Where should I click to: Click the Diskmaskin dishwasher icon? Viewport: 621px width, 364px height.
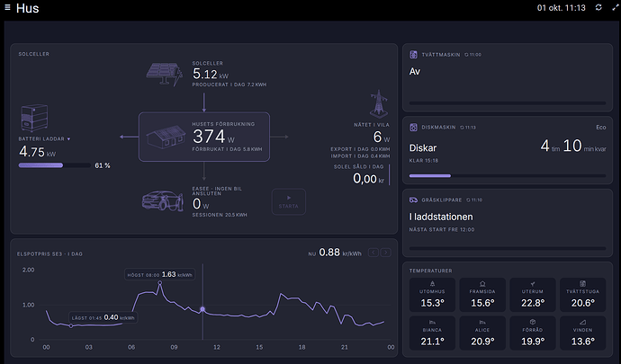click(x=413, y=128)
